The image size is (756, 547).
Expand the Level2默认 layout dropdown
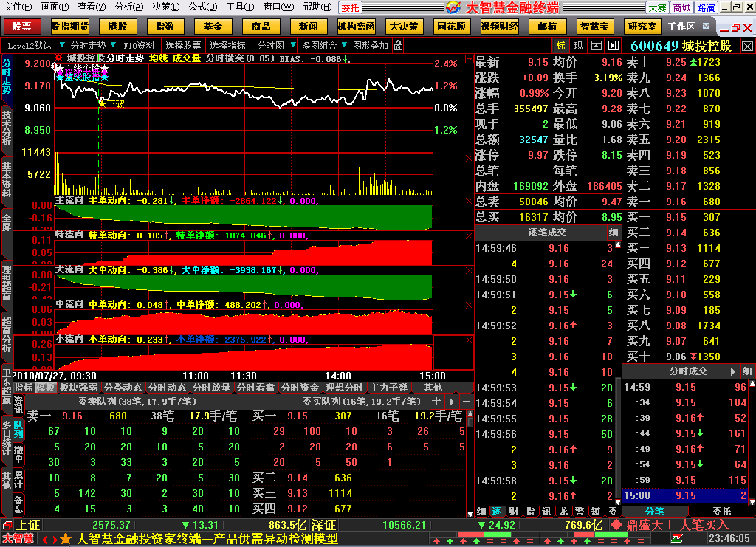pos(62,45)
